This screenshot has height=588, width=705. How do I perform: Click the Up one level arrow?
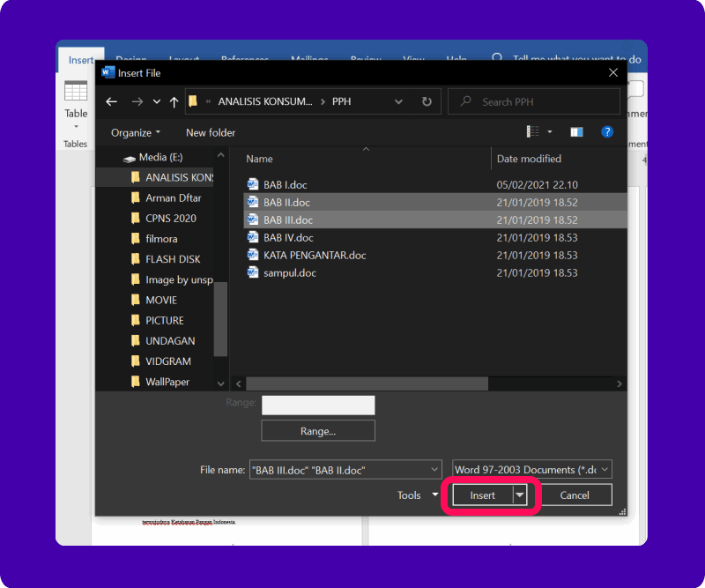pos(174,101)
